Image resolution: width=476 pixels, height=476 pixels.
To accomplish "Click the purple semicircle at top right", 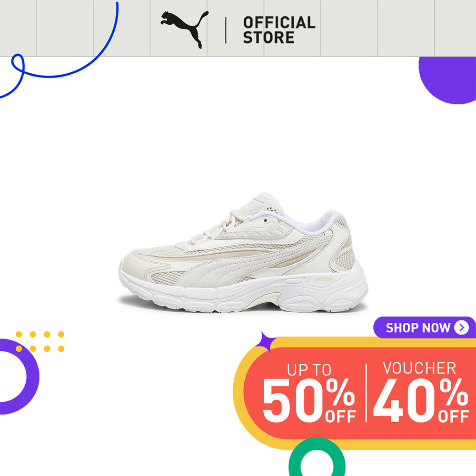I will point(447,80).
